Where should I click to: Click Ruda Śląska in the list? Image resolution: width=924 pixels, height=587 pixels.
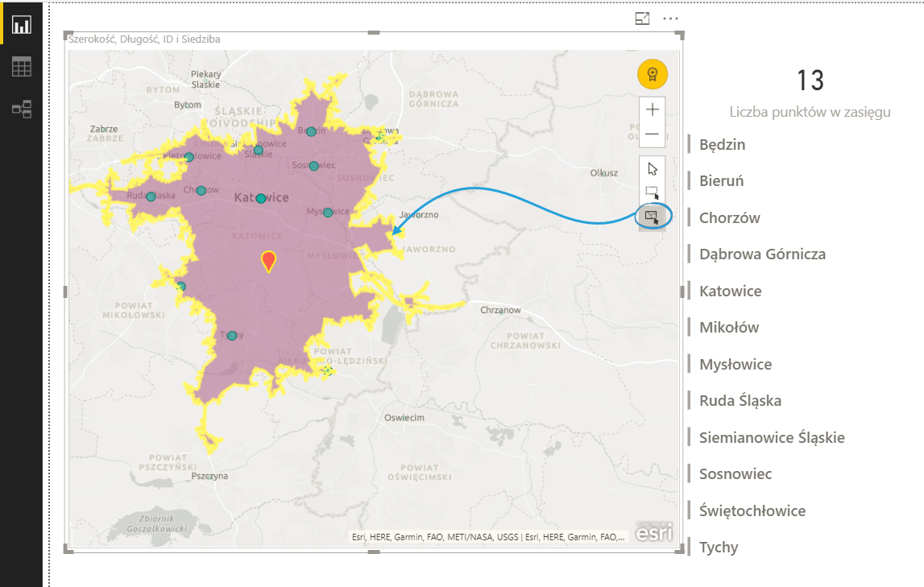740,401
